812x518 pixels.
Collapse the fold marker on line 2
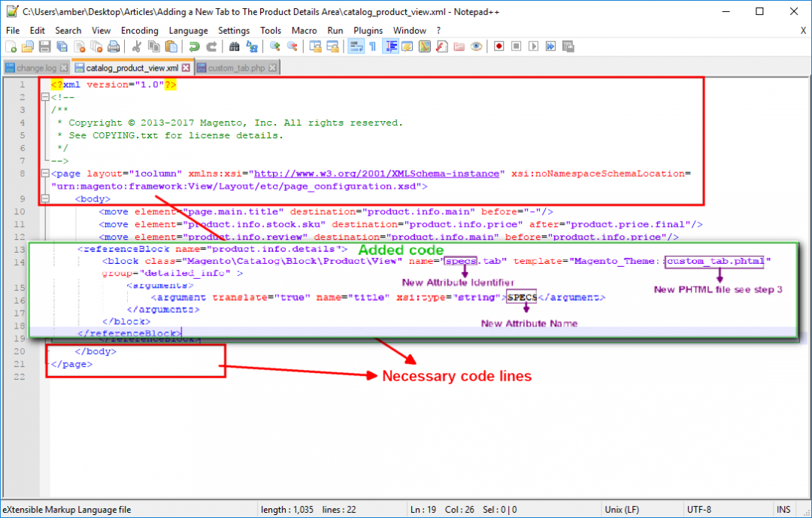tap(46, 97)
